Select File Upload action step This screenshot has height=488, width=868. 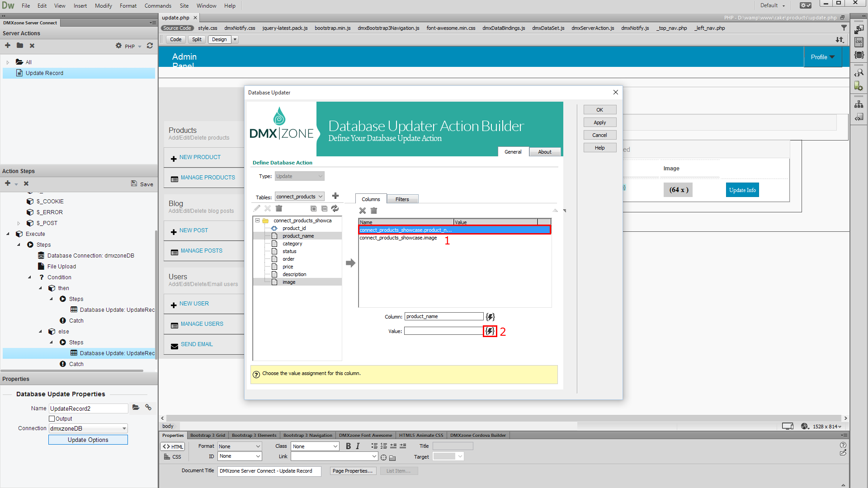tap(61, 267)
